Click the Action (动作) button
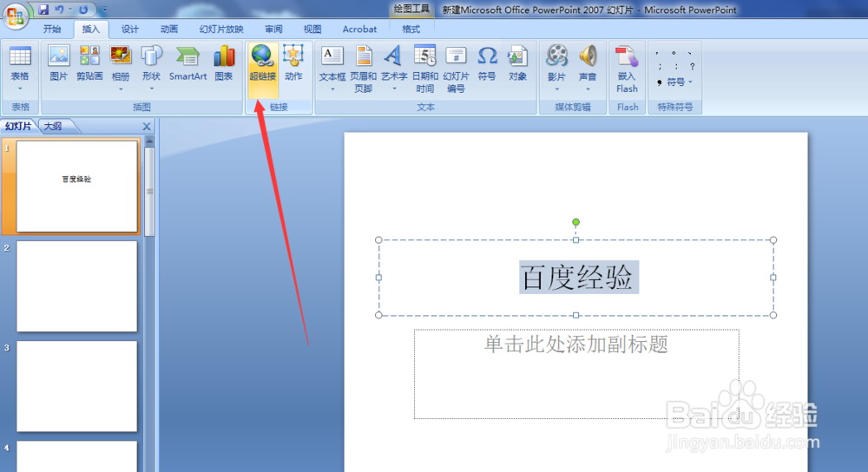This screenshot has height=472, width=868. [x=293, y=63]
